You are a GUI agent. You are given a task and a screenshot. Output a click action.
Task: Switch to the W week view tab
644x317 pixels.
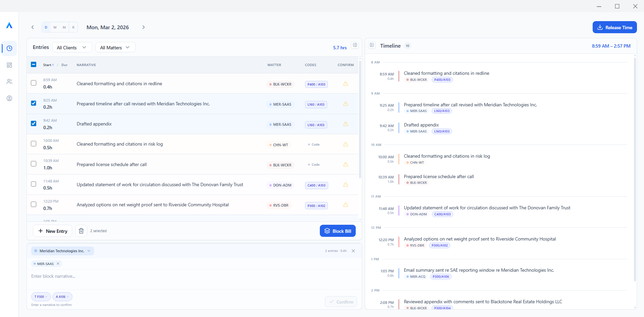55,27
